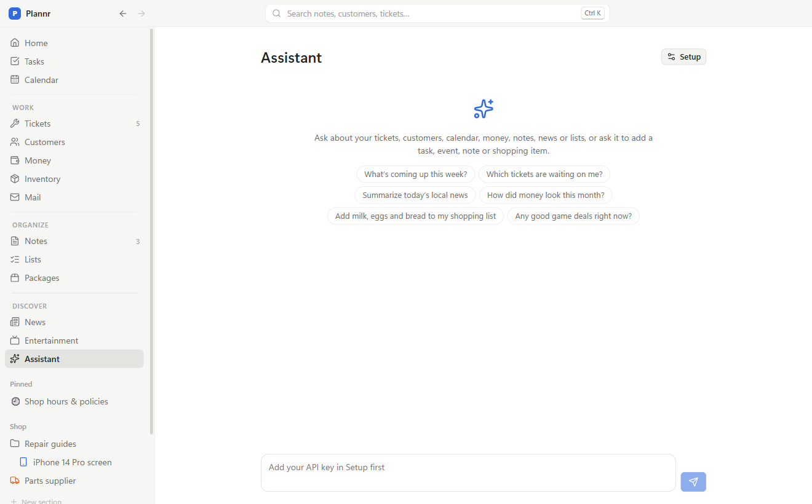Viewport: 812px width, 504px height.
Task: Click the assistant message input box
Action: click(x=468, y=473)
